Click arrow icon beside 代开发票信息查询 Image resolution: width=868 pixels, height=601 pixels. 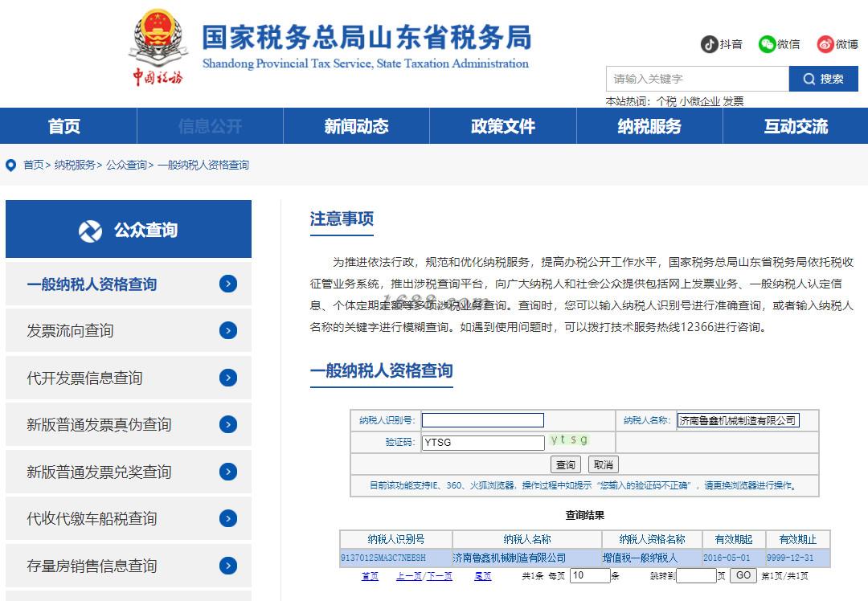tap(228, 378)
